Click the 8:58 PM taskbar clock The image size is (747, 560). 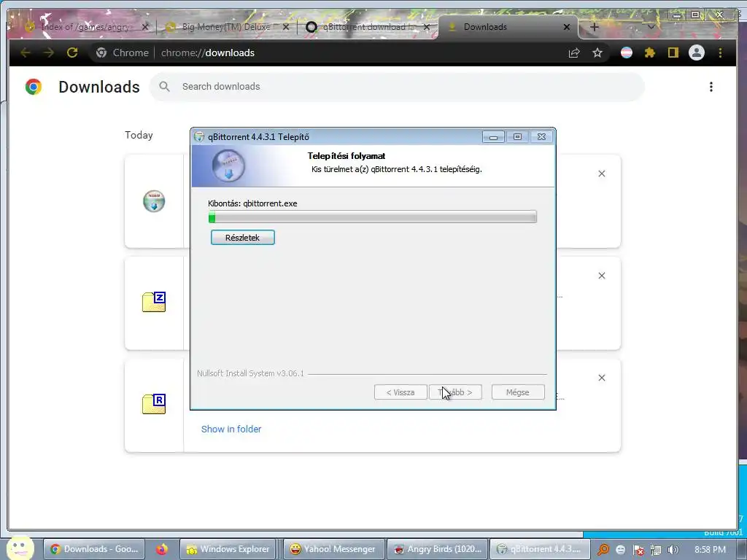(711, 550)
